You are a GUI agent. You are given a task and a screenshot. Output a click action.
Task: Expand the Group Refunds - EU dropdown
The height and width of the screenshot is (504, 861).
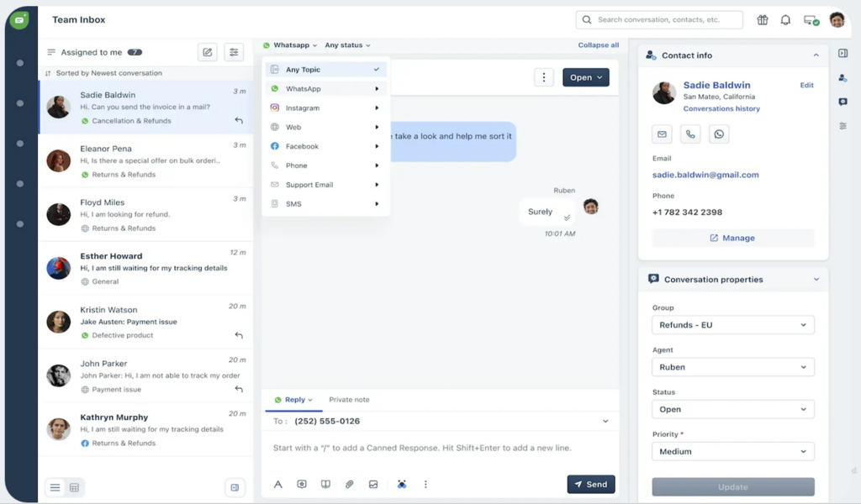coord(732,325)
